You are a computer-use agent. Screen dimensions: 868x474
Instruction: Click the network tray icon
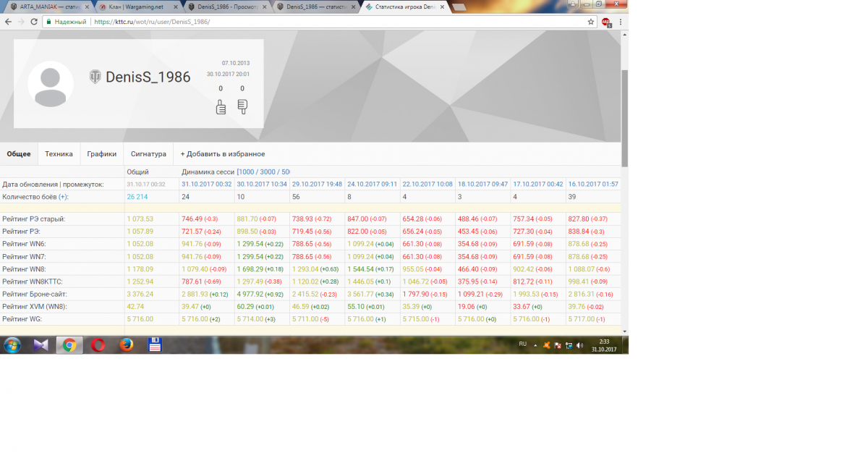point(569,345)
